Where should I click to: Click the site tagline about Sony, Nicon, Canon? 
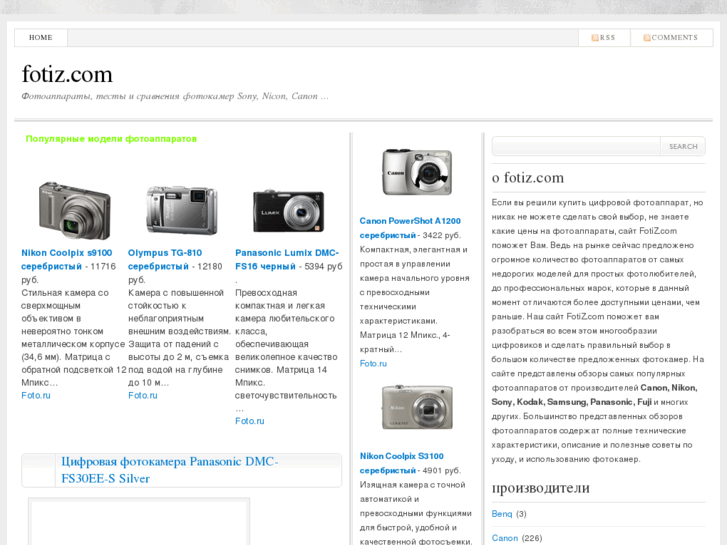point(175,96)
